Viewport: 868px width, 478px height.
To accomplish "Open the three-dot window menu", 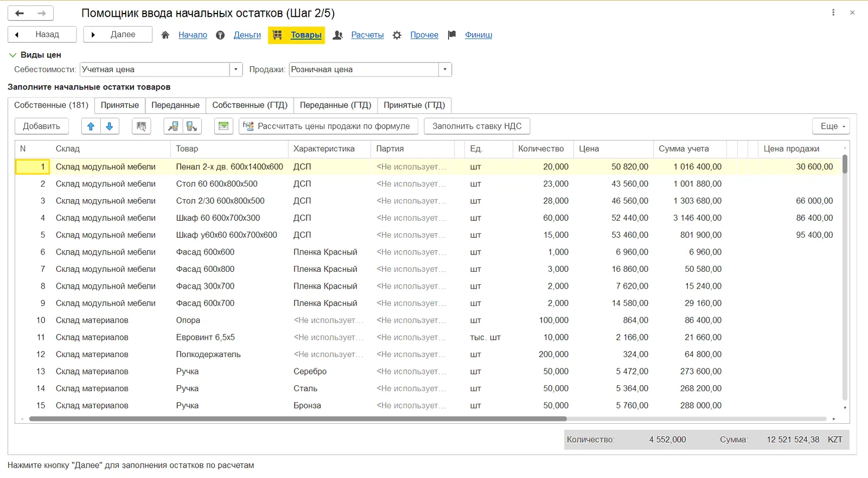I will [833, 12].
